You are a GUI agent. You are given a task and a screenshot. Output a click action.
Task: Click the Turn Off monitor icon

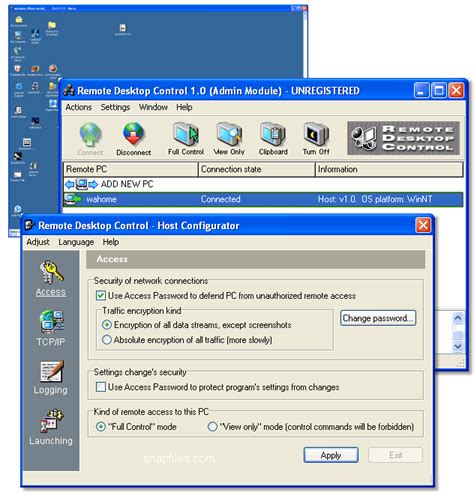(x=316, y=134)
